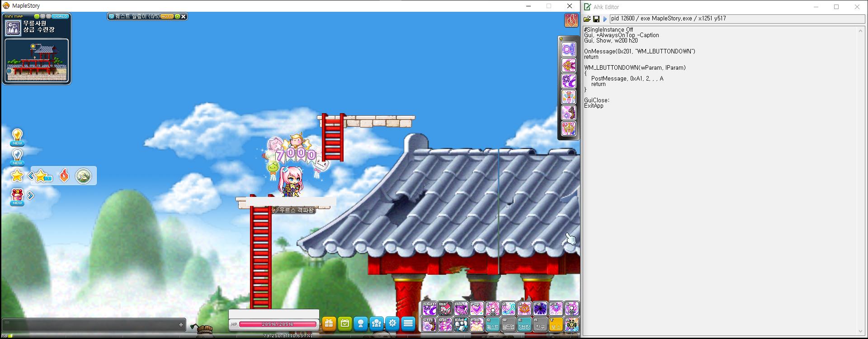Image resolution: width=868 pixels, height=339 pixels.
Task: Open the game settings gear menu
Action: (x=392, y=324)
